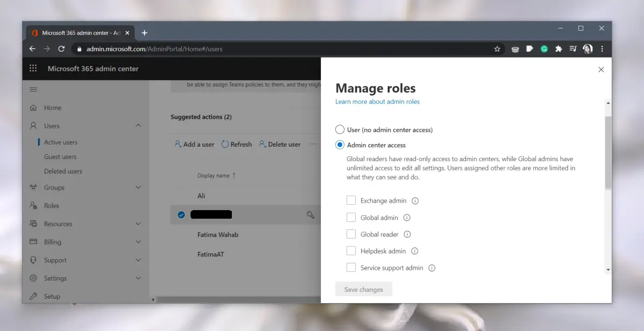
Task: Click the Roles icon in sidebar
Action: point(33,206)
